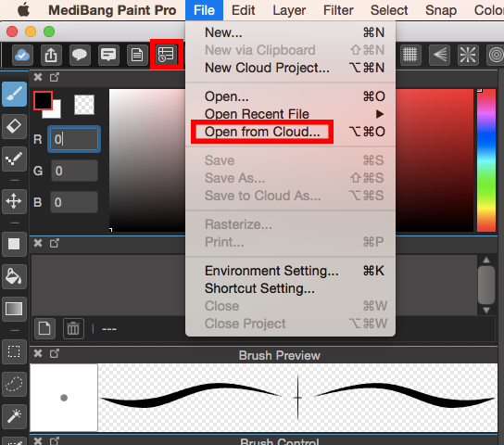504x445 pixels.
Task: Click the R value input field
Action: (x=74, y=139)
